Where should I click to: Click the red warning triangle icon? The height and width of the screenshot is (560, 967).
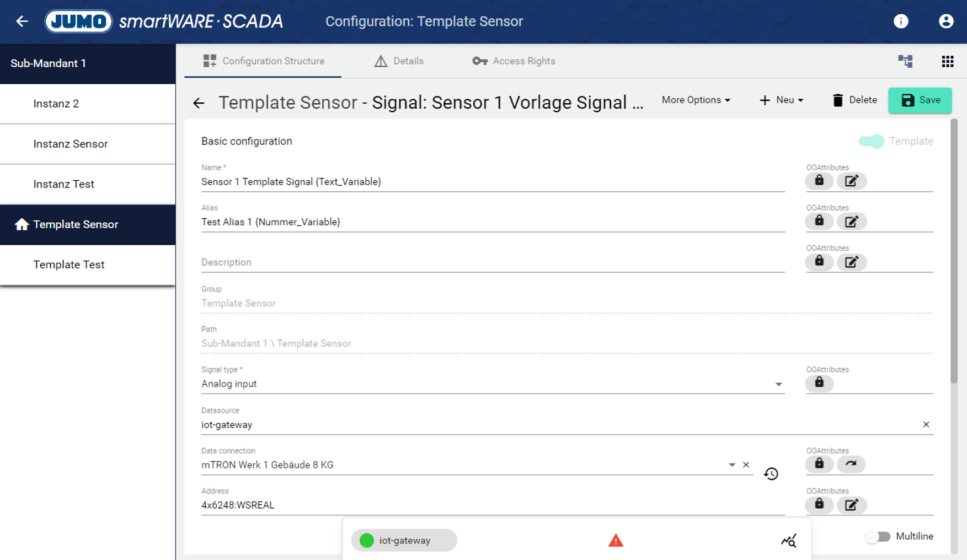click(x=616, y=541)
